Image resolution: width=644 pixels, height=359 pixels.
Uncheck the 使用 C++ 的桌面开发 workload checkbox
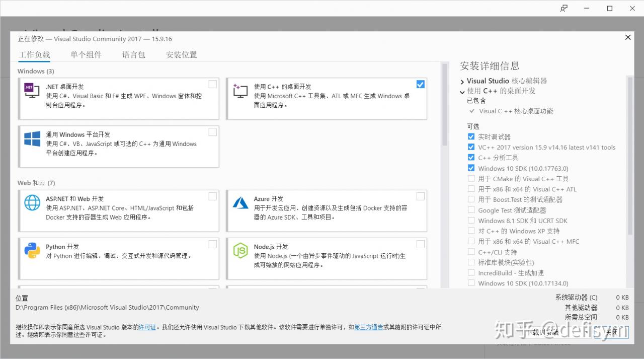[x=421, y=84]
